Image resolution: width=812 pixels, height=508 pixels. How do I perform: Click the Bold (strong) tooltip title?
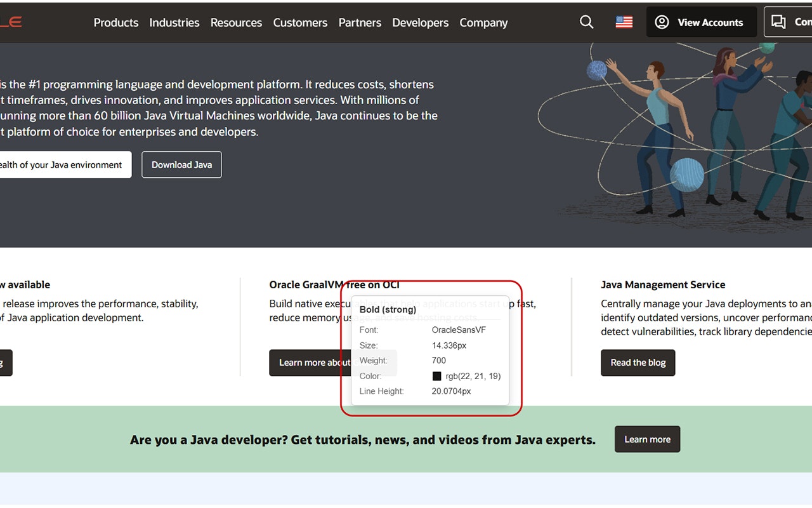click(x=388, y=310)
